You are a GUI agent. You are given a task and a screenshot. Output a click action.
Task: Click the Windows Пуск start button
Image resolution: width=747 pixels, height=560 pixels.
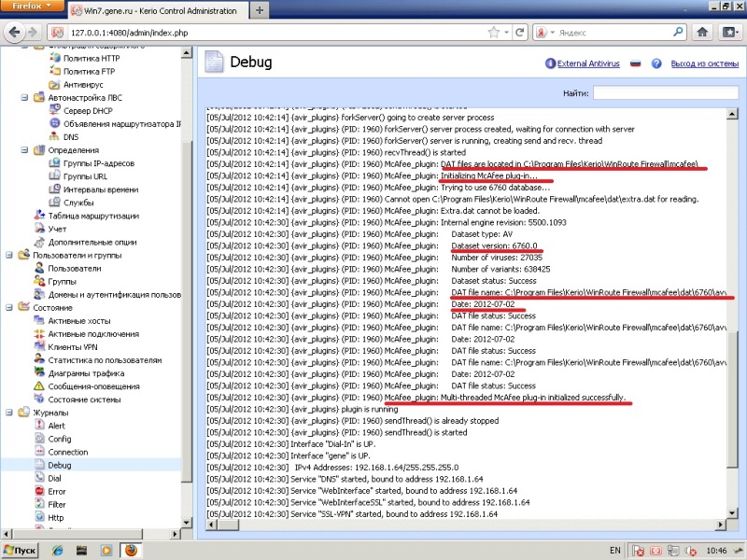(21, 551)
